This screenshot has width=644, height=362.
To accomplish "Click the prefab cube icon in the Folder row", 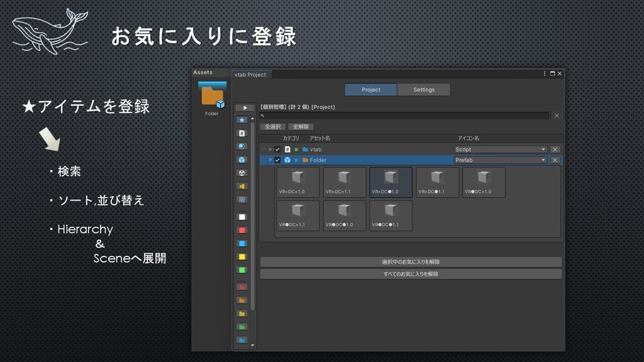I will (287, 160).
